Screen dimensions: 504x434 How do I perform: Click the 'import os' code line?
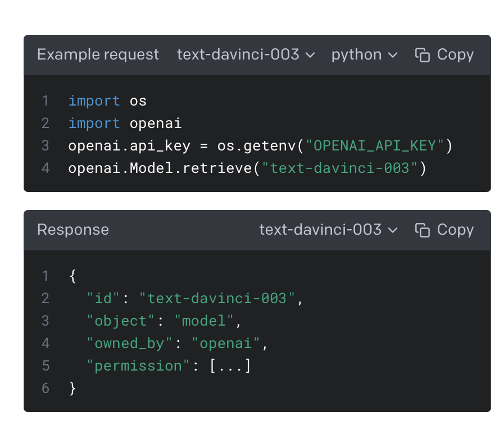(x=107, y=101)
